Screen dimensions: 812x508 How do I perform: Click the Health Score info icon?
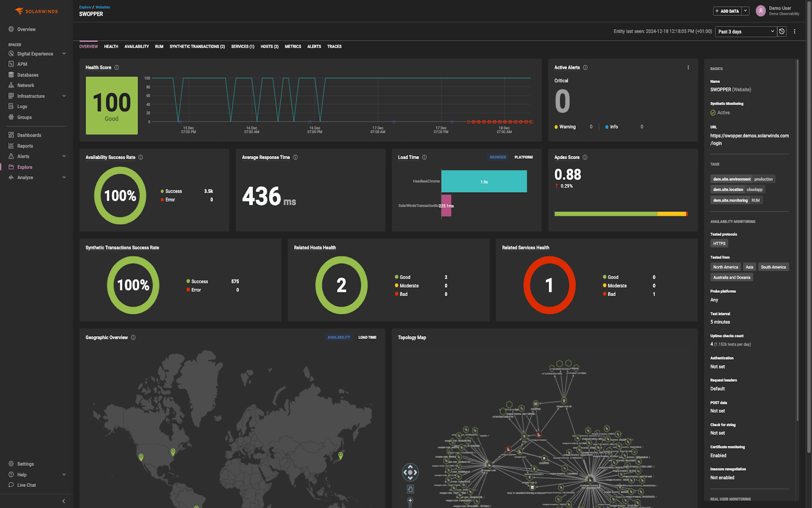[117, 67]
